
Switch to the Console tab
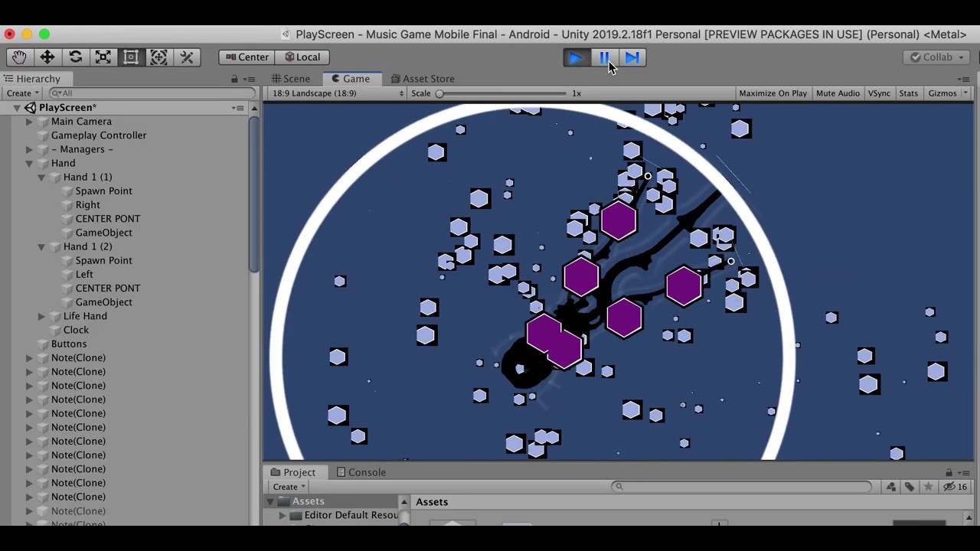361,472
